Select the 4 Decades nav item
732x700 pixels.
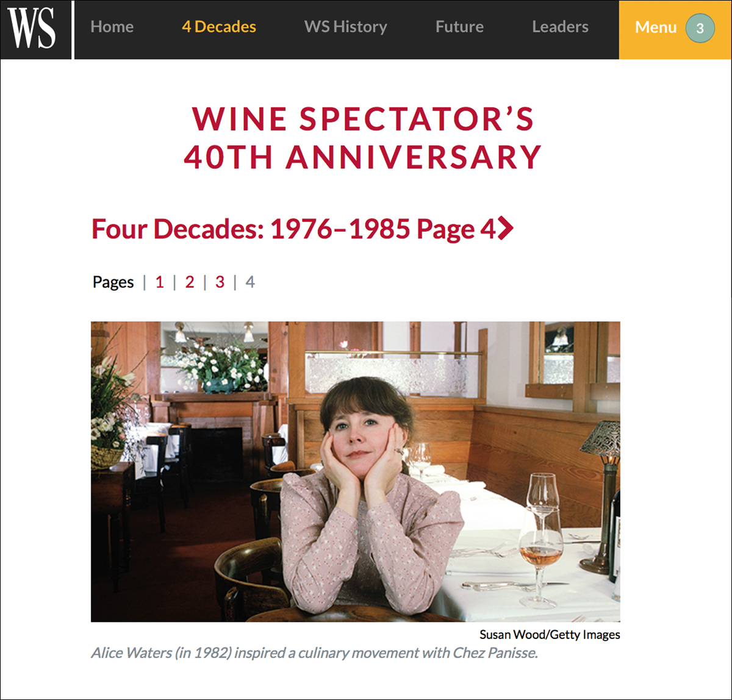(219, 27)
